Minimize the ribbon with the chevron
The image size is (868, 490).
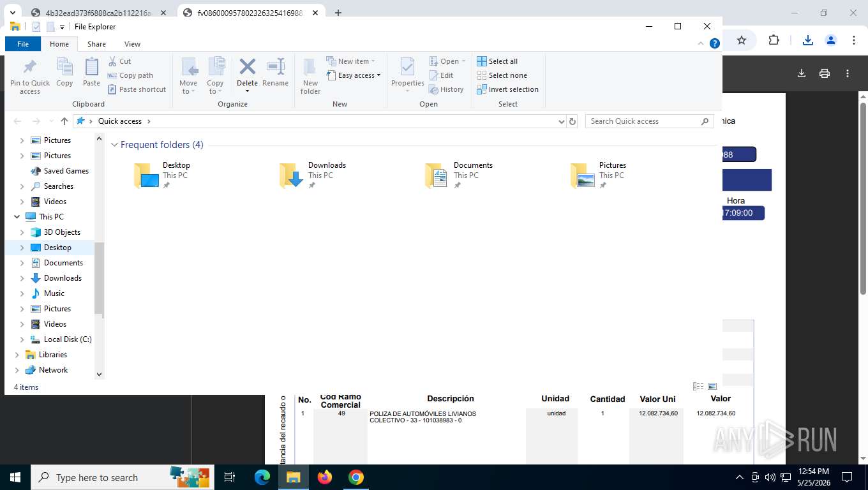click(x=701, y=43)
